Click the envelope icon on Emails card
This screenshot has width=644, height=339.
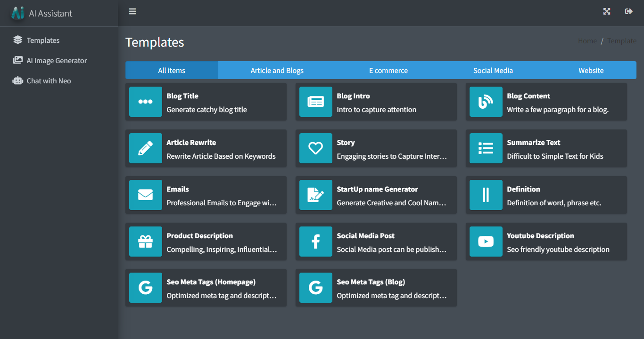tap(145, 195)
